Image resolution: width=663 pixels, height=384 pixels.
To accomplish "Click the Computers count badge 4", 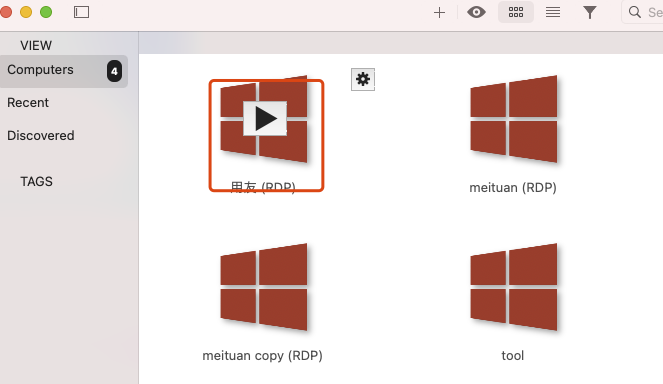I will (114, 71).
